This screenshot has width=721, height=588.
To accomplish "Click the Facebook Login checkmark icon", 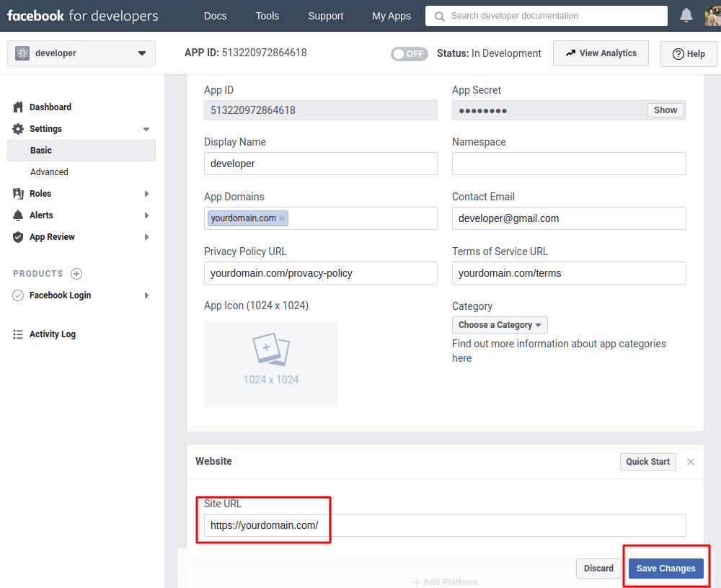I will 18,295.
